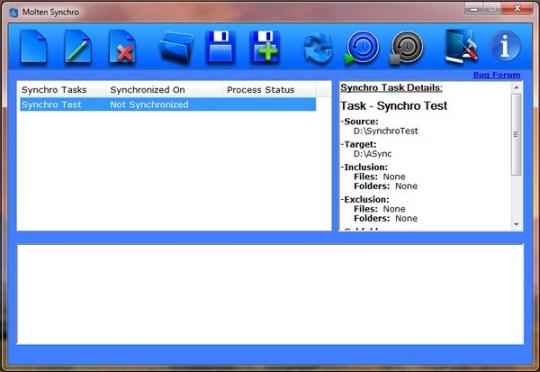Create a new synchro task
Viewport: 540px width, 372px height.
coord(33,47)
